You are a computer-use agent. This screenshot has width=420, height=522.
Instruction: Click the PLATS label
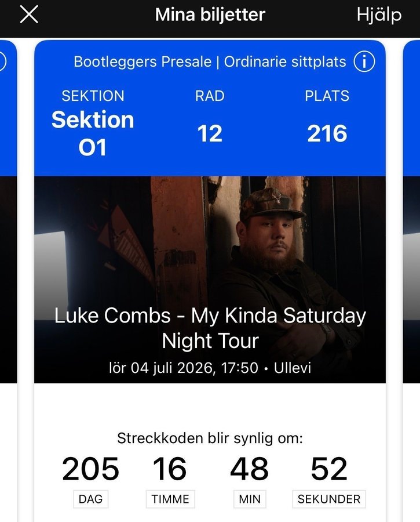[327, 96]
